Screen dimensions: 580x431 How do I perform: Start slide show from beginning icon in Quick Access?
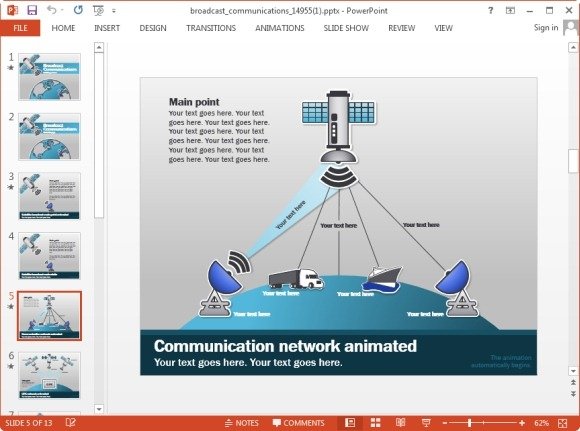[x=98, y=10]
